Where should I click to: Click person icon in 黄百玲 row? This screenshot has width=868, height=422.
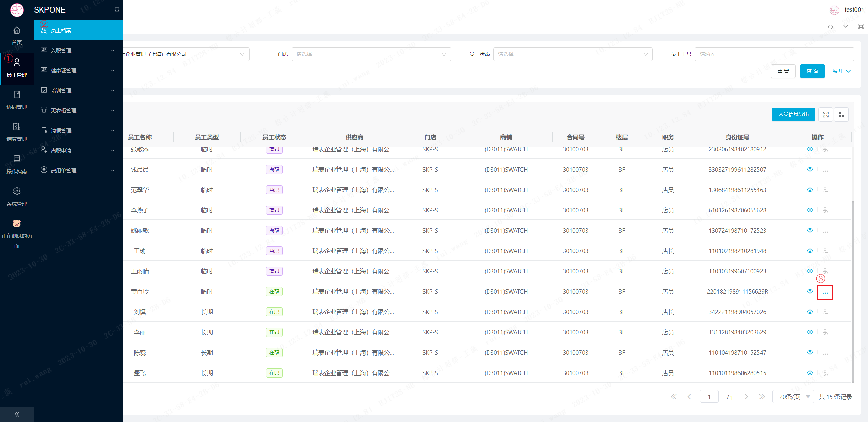point(825,292)
